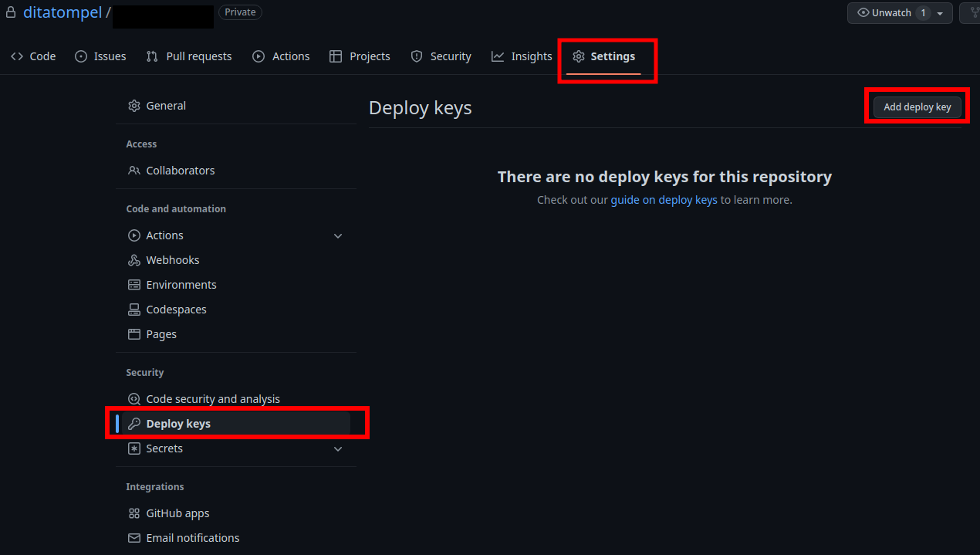Click the Add deploy key button

click(917, 107)
